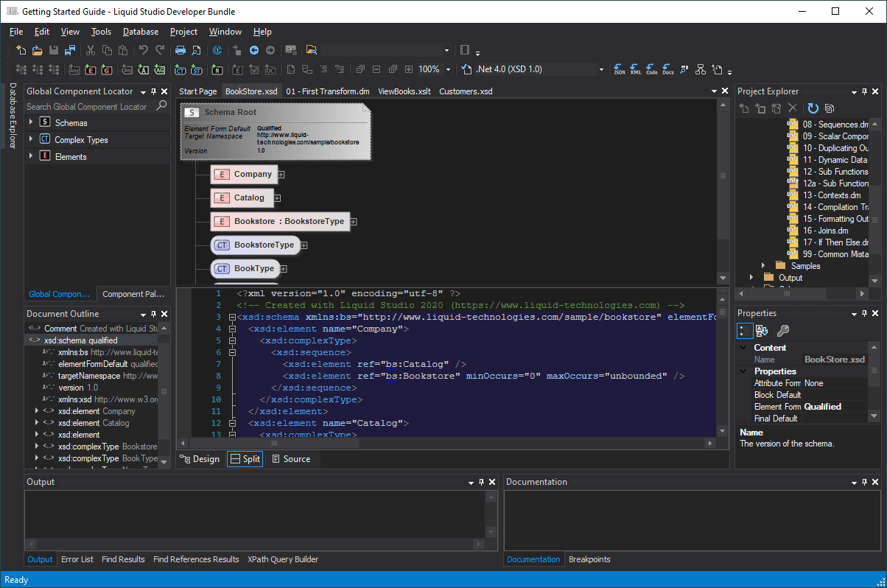The width and height of the screenshot is (887, 588).
Task: Switch to the Source view button
Action: coord(291,459)
